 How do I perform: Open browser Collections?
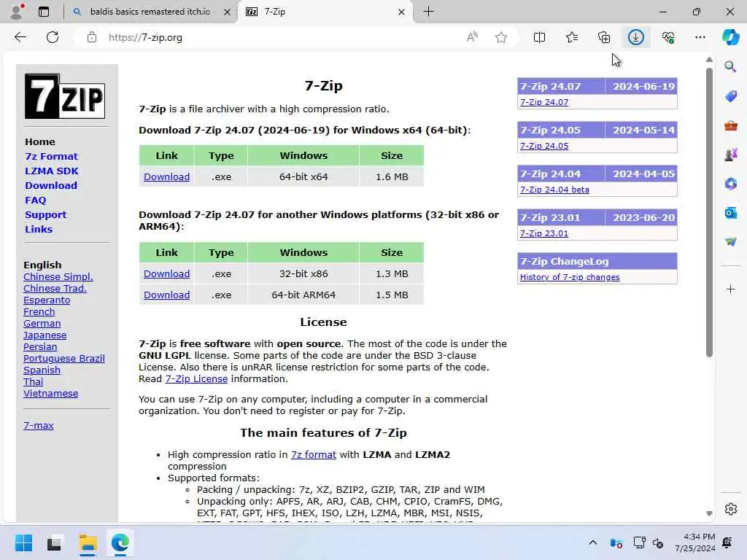pyautogui.click(x=604, y=37)
